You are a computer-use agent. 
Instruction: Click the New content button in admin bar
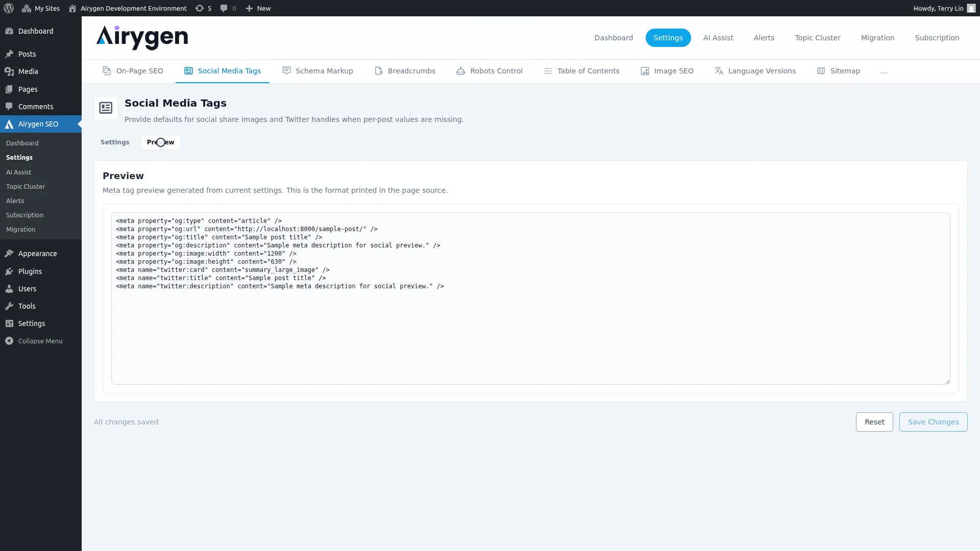(x=258, y=8)
